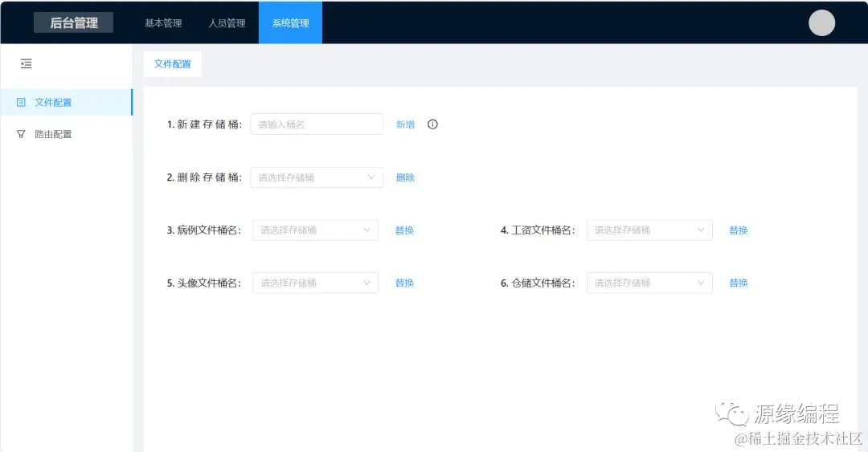Click the label 5. 头像文件桶名
Image resolution: width=868 pixels, height=452 pixels.
point(203,283)
